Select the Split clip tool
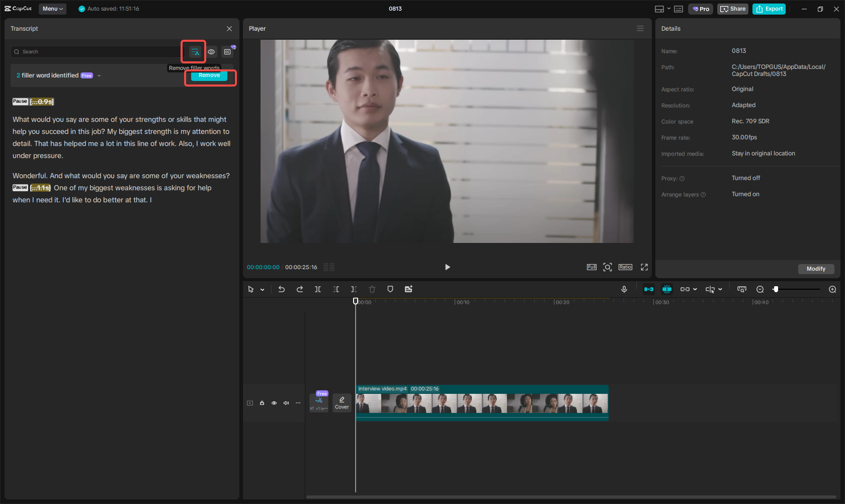845x504 pixels. click(317, 289)
